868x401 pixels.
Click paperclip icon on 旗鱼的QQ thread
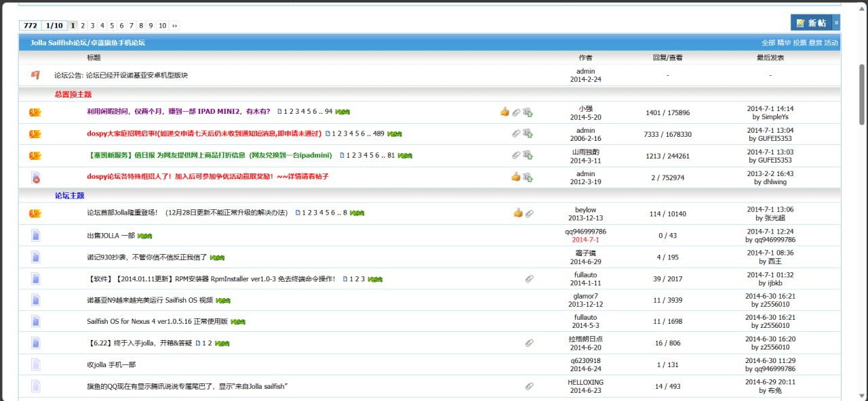[x=530, y=386]
